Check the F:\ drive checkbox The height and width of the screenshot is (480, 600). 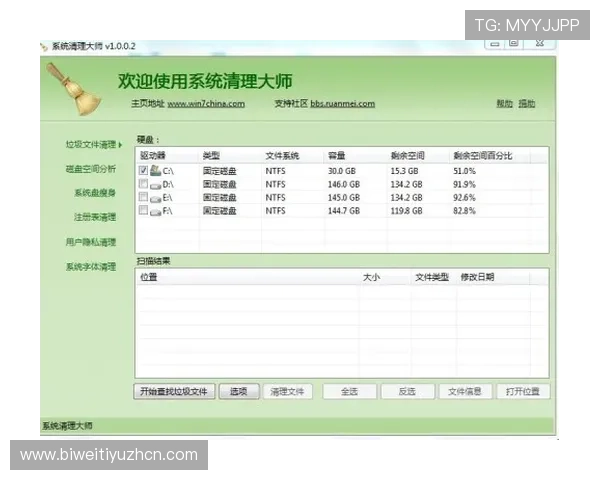(x=143, y=210)
